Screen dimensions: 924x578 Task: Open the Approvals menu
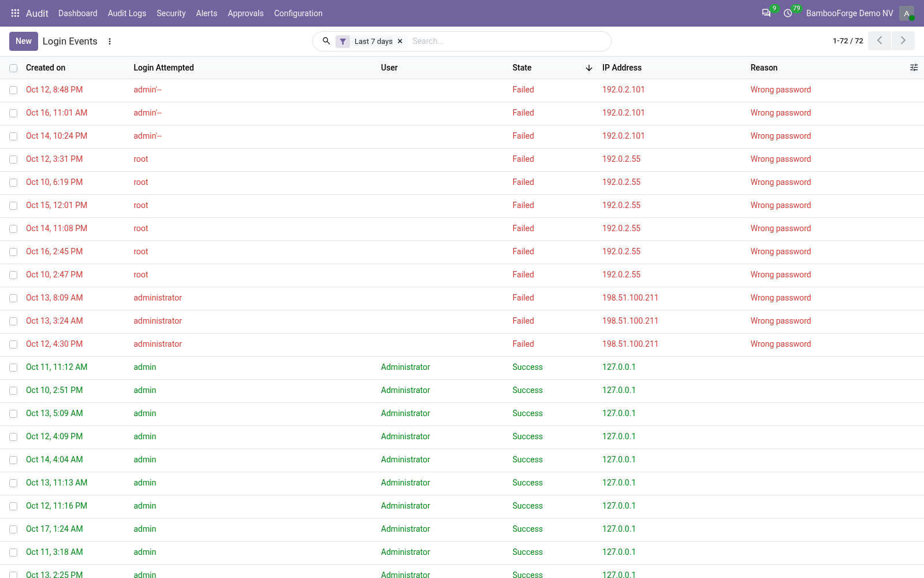click(245, 13)
